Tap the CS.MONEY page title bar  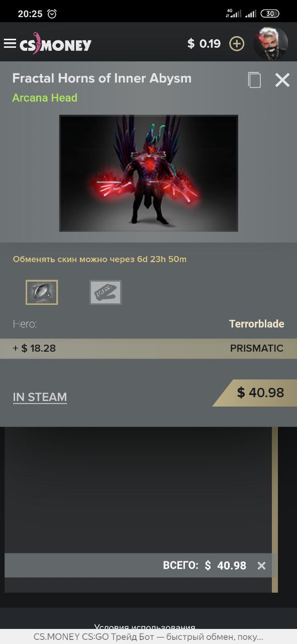pos(148,636)
